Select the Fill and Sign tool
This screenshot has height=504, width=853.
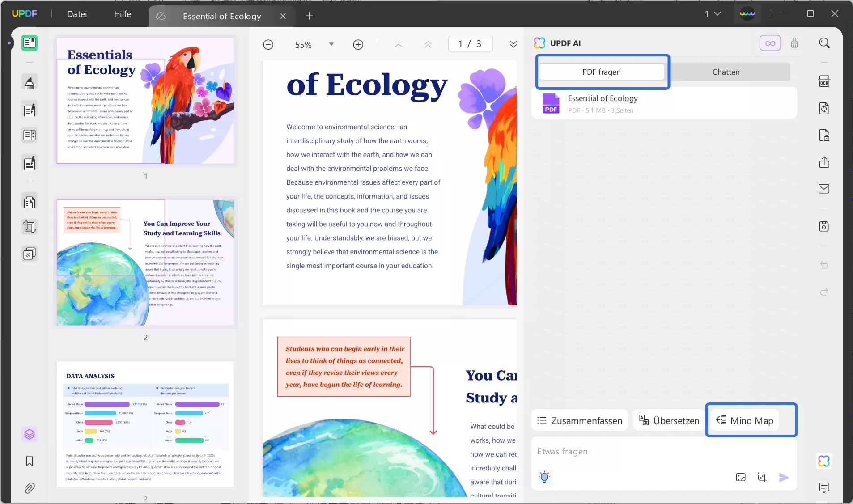coord(30,163)
